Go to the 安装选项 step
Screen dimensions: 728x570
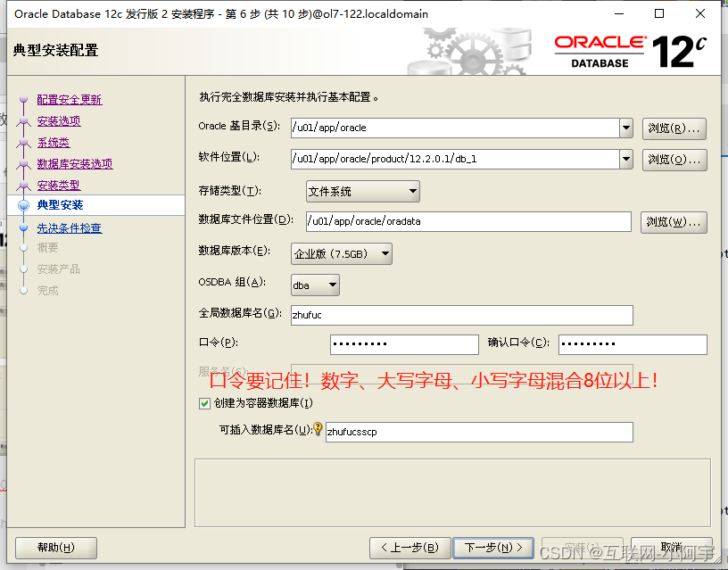tap(59, 121)
